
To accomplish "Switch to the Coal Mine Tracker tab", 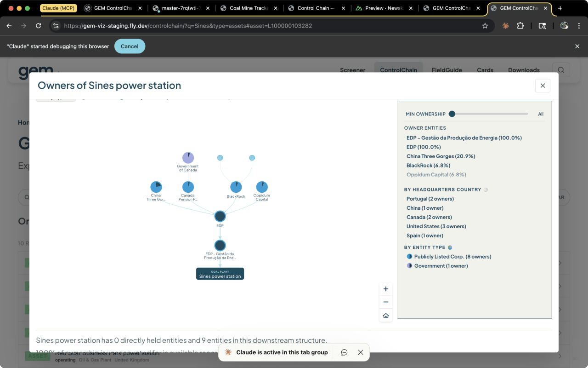I will coord(249,8).
